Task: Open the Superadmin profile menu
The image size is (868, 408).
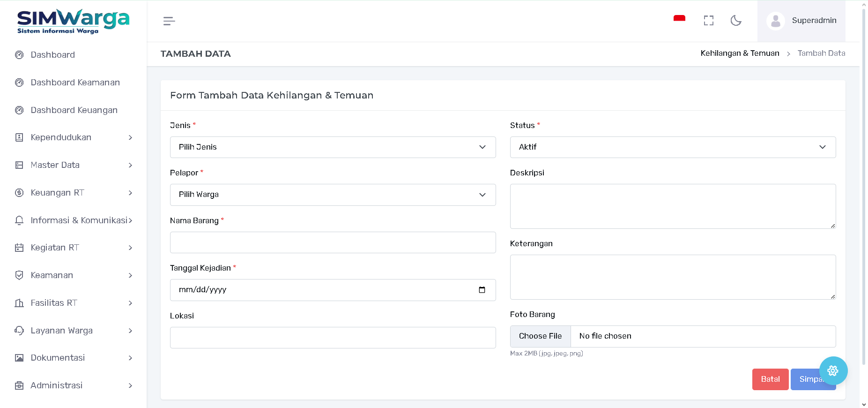Action: (x=801, y=21)
